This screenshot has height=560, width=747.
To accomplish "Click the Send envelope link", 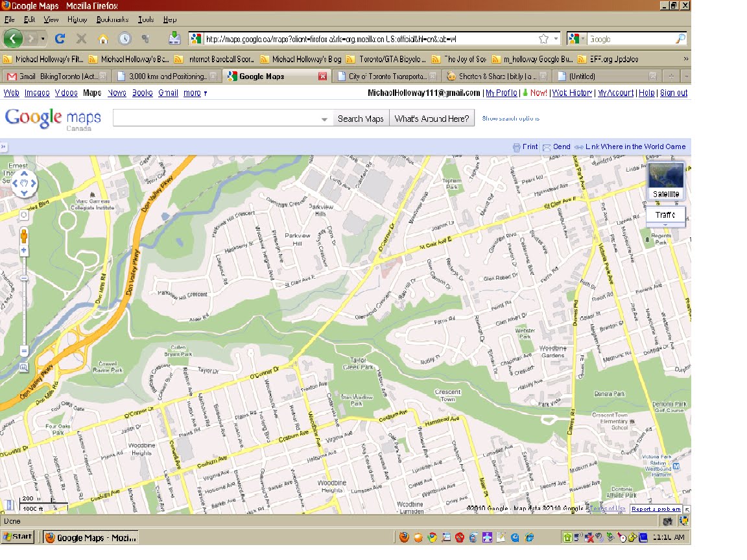I will [556, 146].
